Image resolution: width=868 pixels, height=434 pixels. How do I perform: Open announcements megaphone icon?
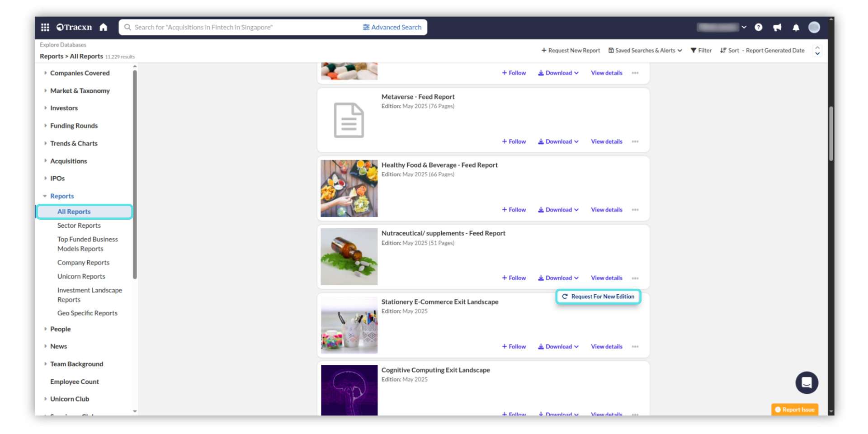click(x=777, y=28)
